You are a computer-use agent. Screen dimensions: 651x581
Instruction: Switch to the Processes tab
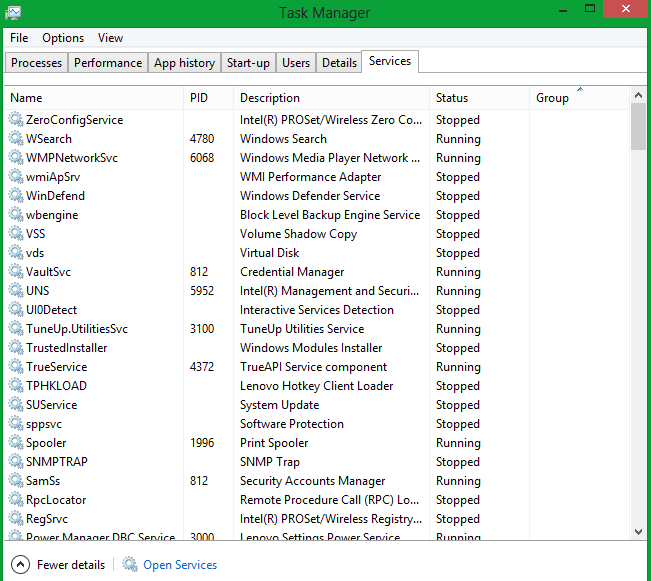pyautogui.click(x=37, y=63)
